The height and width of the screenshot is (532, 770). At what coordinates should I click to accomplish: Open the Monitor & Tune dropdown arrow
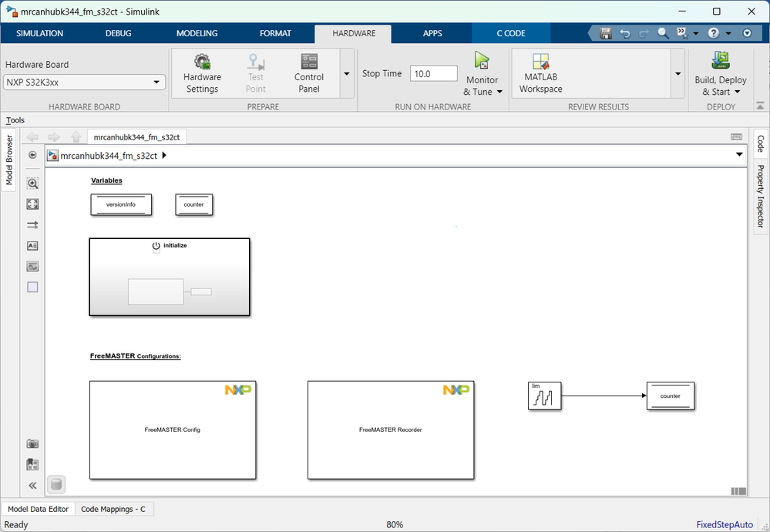(x=500, y=92)
